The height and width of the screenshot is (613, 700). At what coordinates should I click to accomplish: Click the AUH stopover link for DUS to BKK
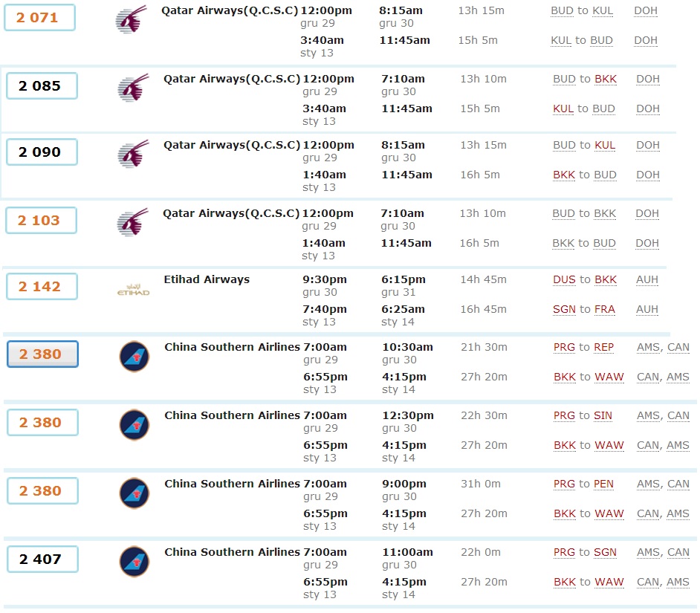click(x=647, y=279)
